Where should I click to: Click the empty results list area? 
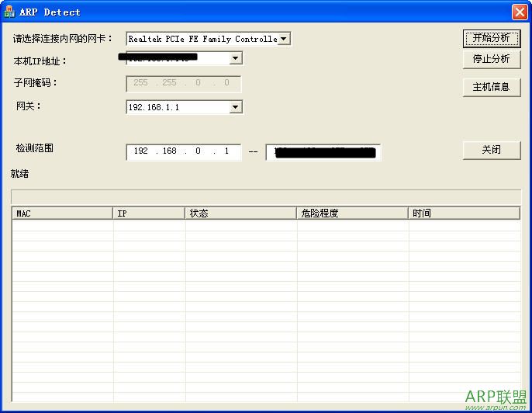coord(266,311)
